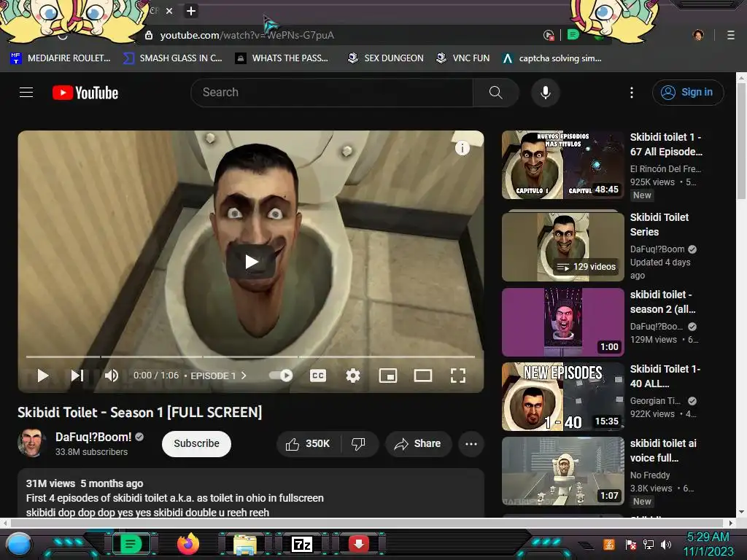Open YouTube settings three-dot menu
Image resolution: width=747 pixels, height=560 pixels.
pos(632,93)
